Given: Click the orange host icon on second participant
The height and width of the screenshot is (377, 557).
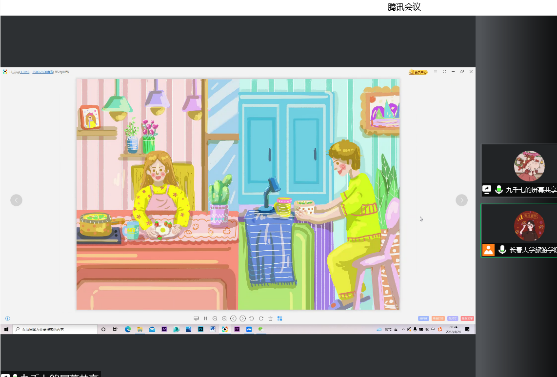Looking at the screenshot, I should coord(488,250).
